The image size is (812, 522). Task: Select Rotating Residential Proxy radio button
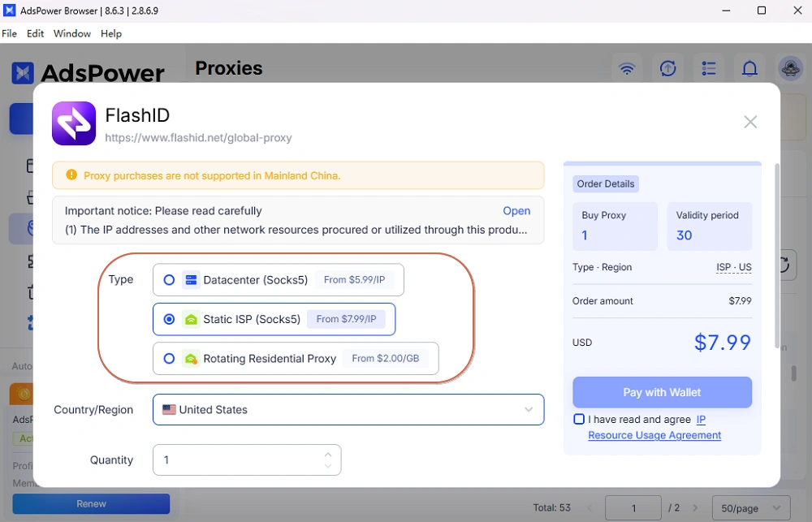click(x=169, y=358)
